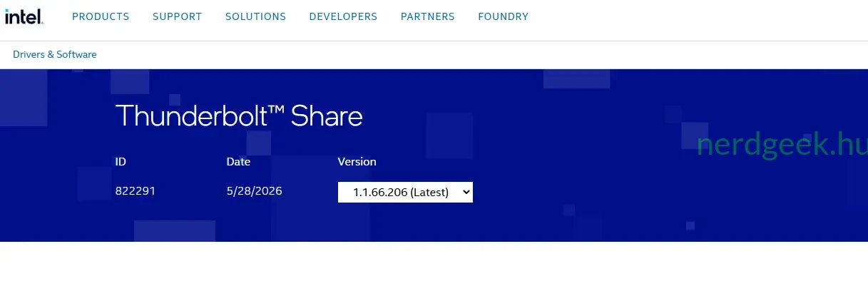Click the Date column label
Viewport: 868px width, 291px height.
pyautogui.click(x=238, y=161)
